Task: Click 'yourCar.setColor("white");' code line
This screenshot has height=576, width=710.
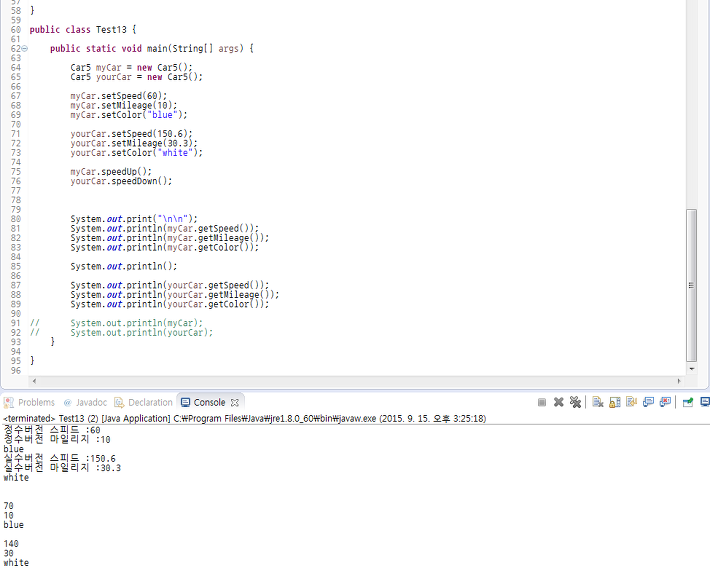Action: pos(136,153)
